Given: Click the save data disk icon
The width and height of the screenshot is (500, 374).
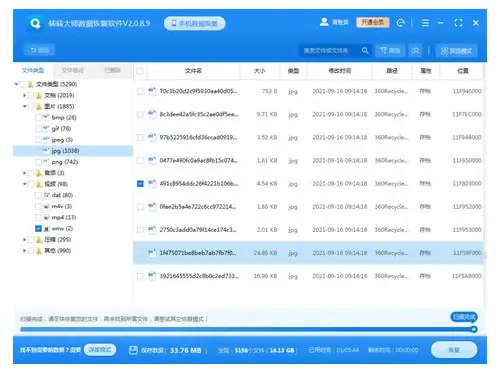Looking at the screenshot, I should click(x=133, y=350).
